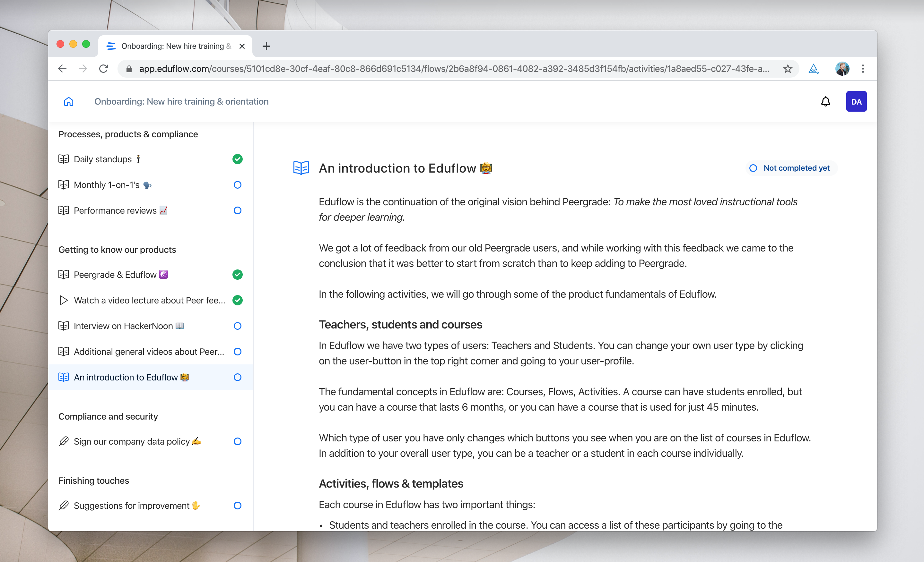Click the Interview on HackerNoon book icon
The height and width of the screenshot is (562, 924).
pos(64,326)
